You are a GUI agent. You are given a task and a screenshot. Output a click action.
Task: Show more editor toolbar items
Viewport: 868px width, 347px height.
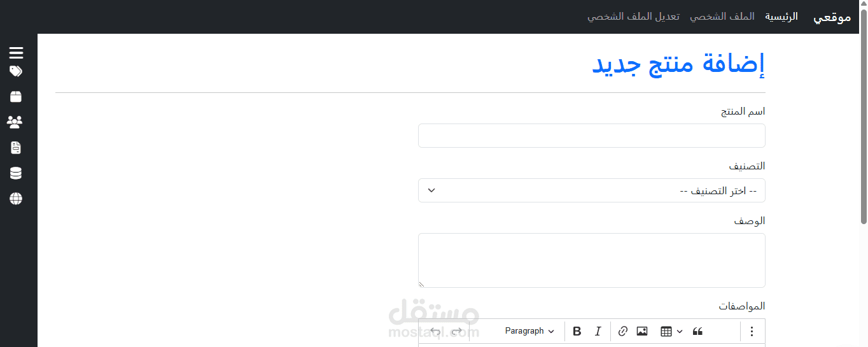point(752,331)
